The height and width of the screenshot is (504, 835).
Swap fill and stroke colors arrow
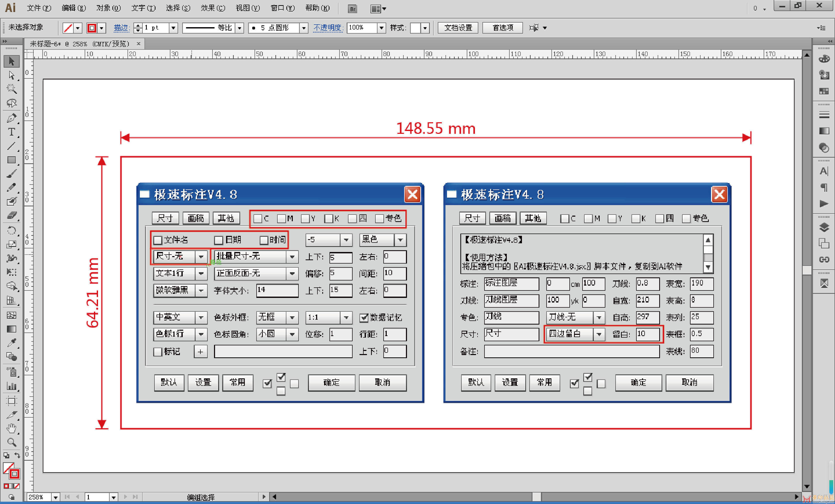(17, 456)
